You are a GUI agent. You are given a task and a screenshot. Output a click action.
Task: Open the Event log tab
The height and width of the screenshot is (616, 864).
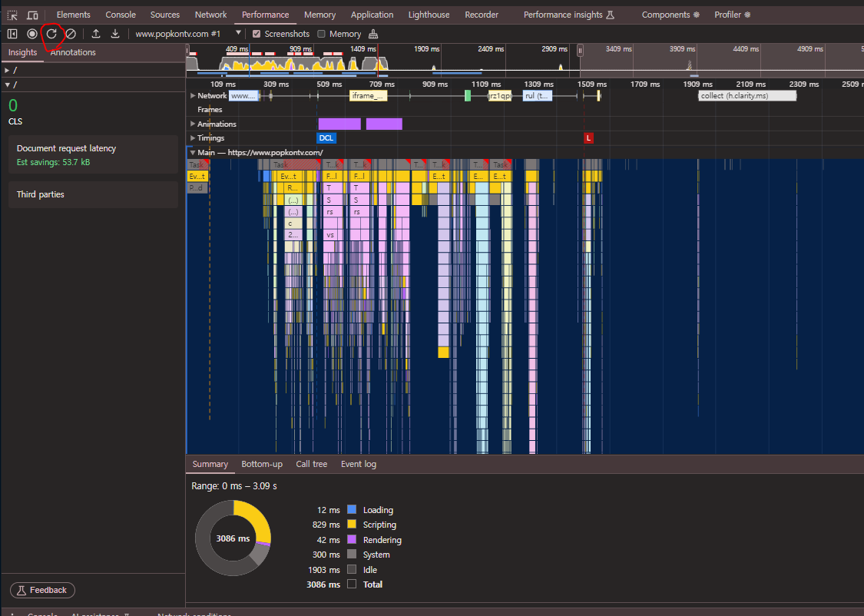[x=358, y=464]
